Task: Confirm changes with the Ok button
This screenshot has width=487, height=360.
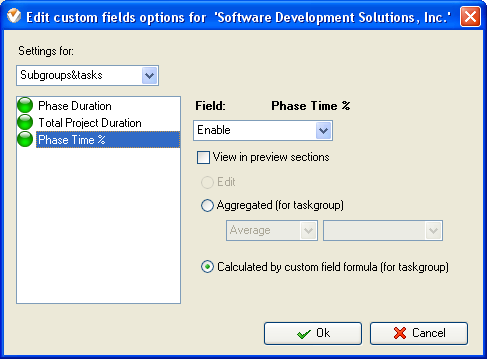Action: [313, 333]
